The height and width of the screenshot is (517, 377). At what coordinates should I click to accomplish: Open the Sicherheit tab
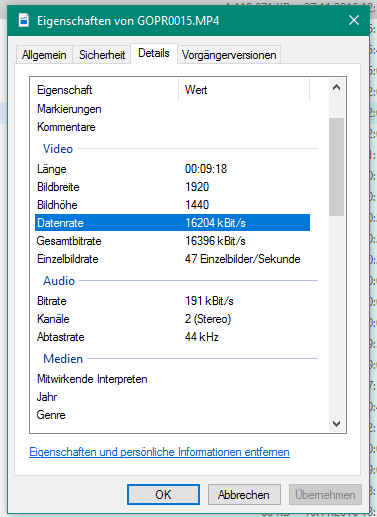pyautogui.click(x=102, y=55)
